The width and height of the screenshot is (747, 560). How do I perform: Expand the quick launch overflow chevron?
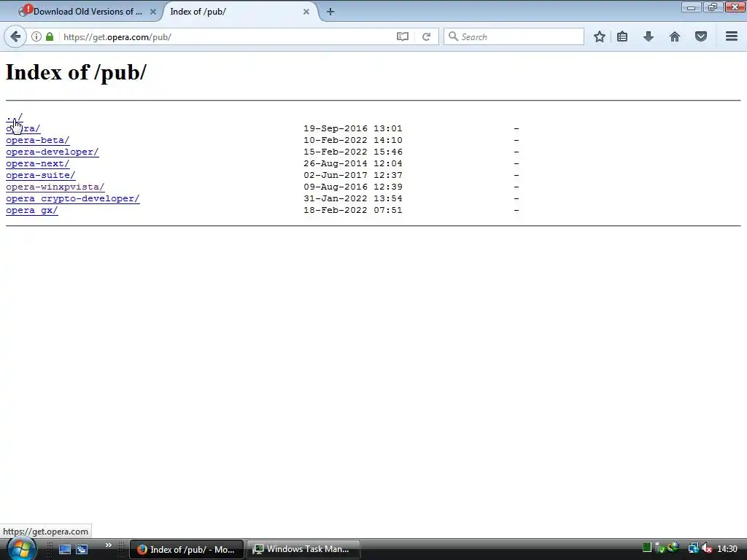pos(109,545)
